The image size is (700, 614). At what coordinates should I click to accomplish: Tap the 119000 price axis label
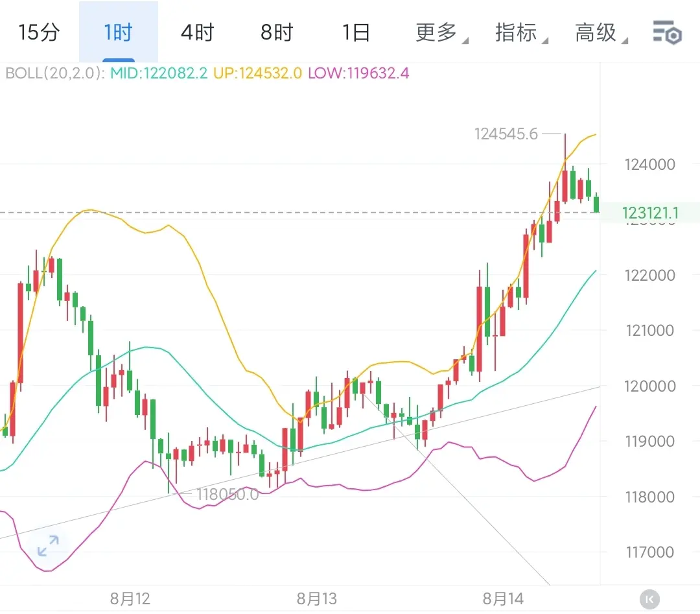649,441
